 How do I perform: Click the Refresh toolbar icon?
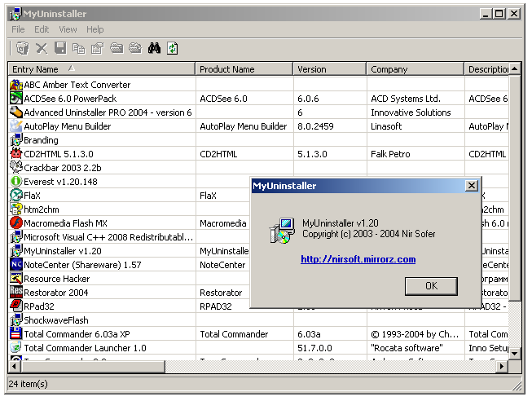click(x=173, y=49)
